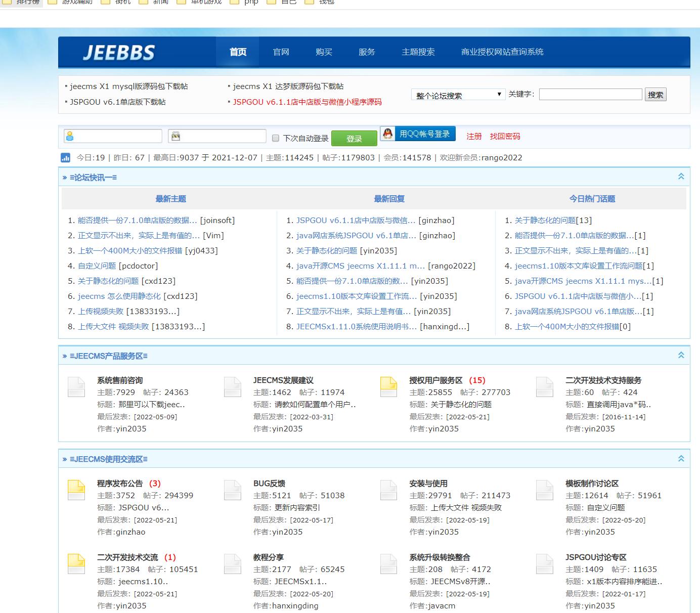Screen dimensions: 700x613
Task: Open last post 更新内容索引 in BUG反馈
Action: 297,508
